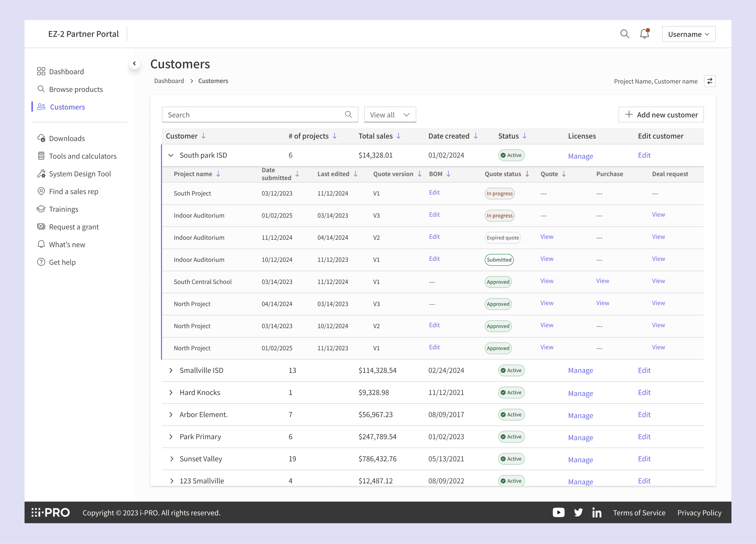This screenshot has height=544, width=756.
Task: Click the swap view icon beside Customer name
Action: (709, 81)
